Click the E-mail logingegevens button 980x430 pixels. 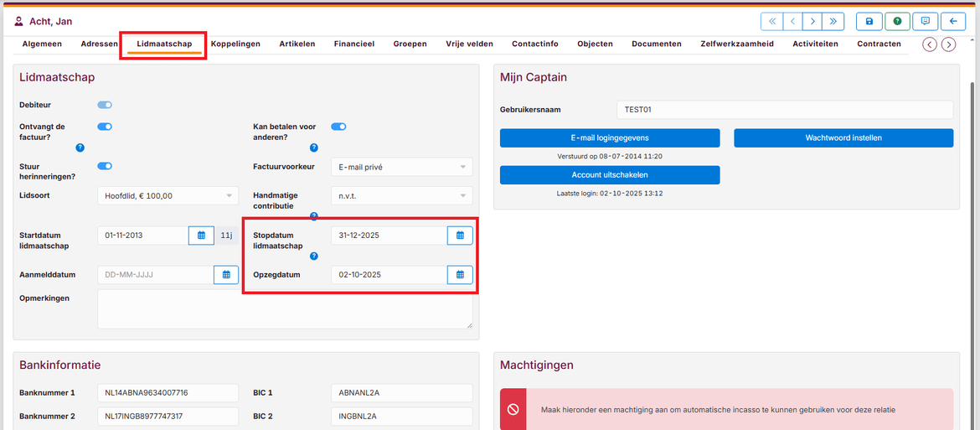tap(609, 137)
